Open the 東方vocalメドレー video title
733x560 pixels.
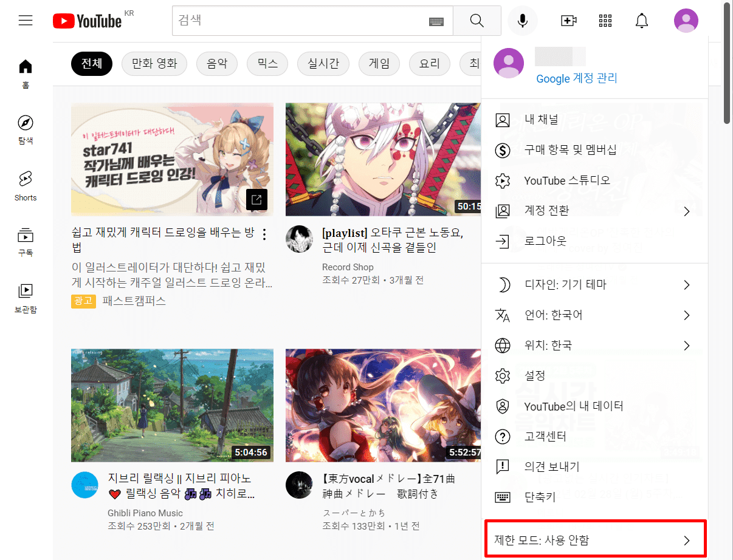click(x=389, y=486)
